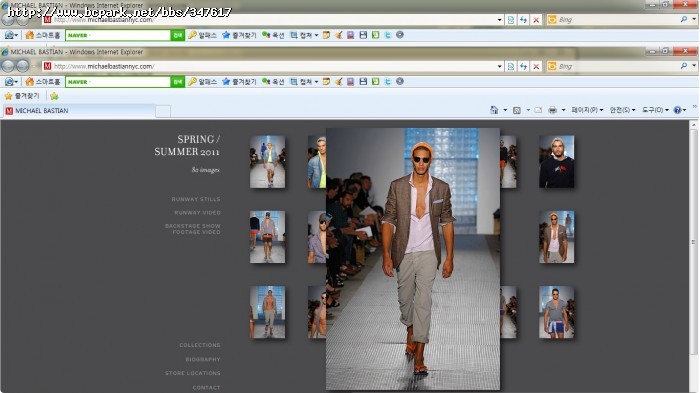The image size is (700, 393).
Task: Expand 캡처 dropdown arrow on front Naver toolbar
Action: pos(316,82)
